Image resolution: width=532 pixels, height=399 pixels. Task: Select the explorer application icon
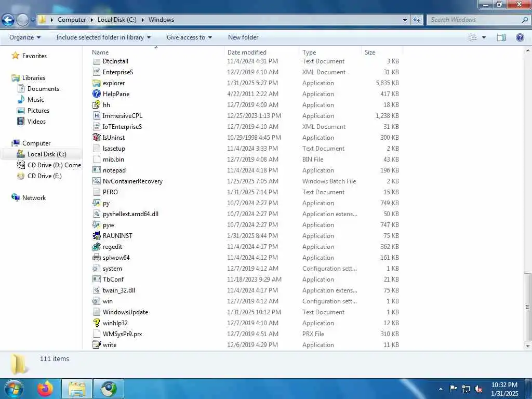coord(97,83)
